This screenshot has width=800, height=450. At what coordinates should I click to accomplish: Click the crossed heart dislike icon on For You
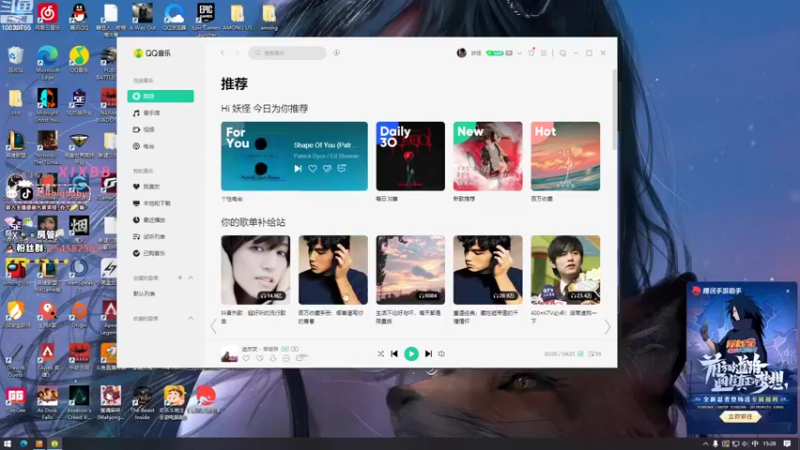pyautogui.click(x=327, y=168)
